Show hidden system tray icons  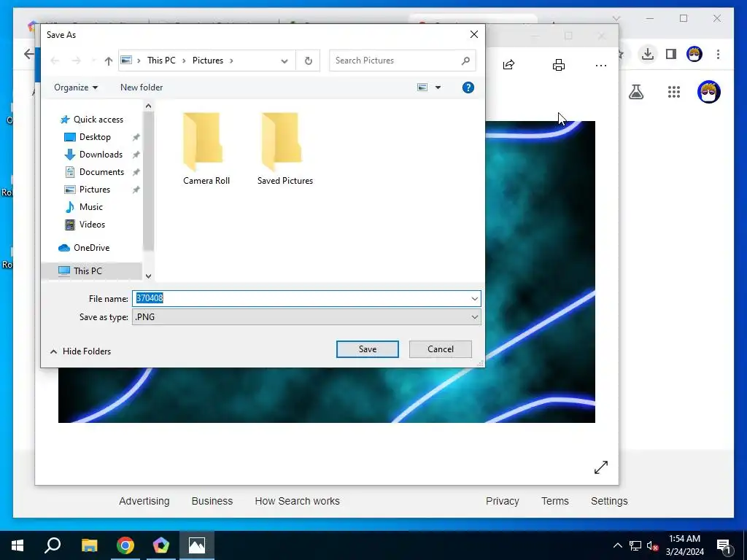(617, 545)
